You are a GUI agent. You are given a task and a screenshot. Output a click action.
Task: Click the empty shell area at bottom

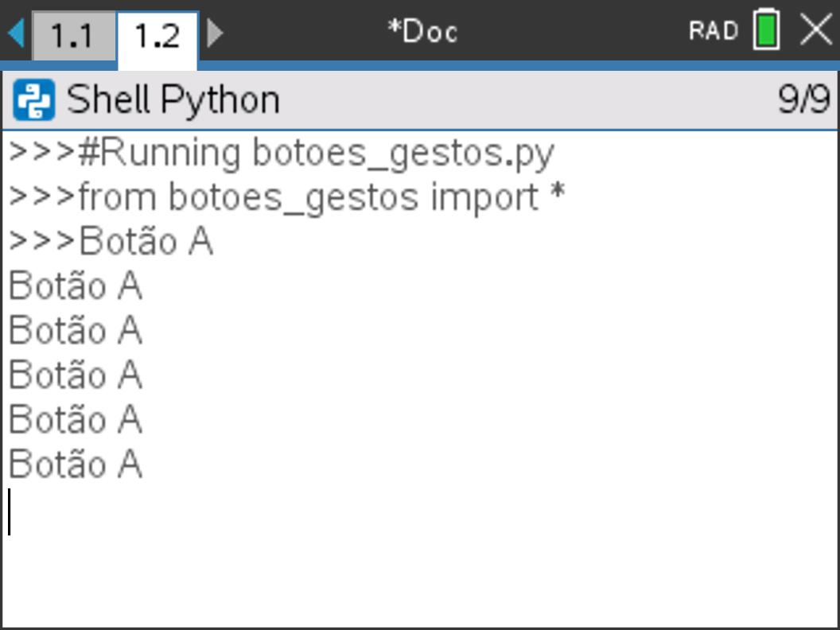[420, 581]
